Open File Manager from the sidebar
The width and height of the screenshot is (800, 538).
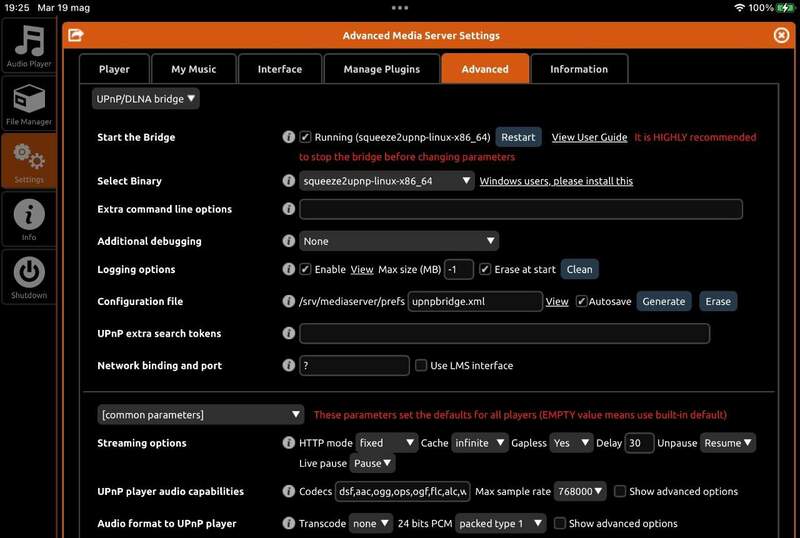coord(29,103)
